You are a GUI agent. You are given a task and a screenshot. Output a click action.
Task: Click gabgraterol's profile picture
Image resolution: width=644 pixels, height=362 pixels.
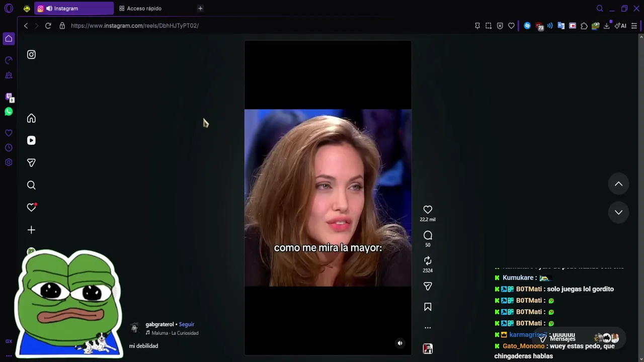pos(134,328)
